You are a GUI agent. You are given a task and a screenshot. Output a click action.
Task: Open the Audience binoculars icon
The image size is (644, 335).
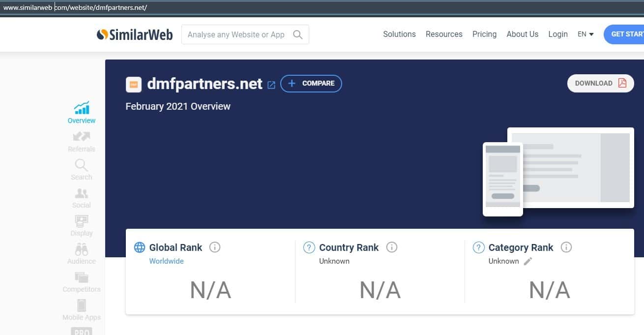point(82,249)
